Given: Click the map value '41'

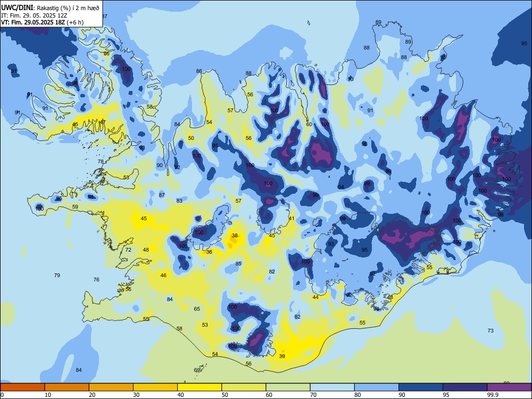Looking at the screenshot, I should tap(292, 219).
